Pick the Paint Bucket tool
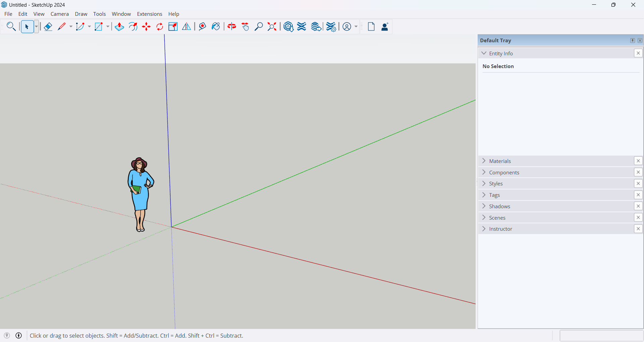 point(216,27)
